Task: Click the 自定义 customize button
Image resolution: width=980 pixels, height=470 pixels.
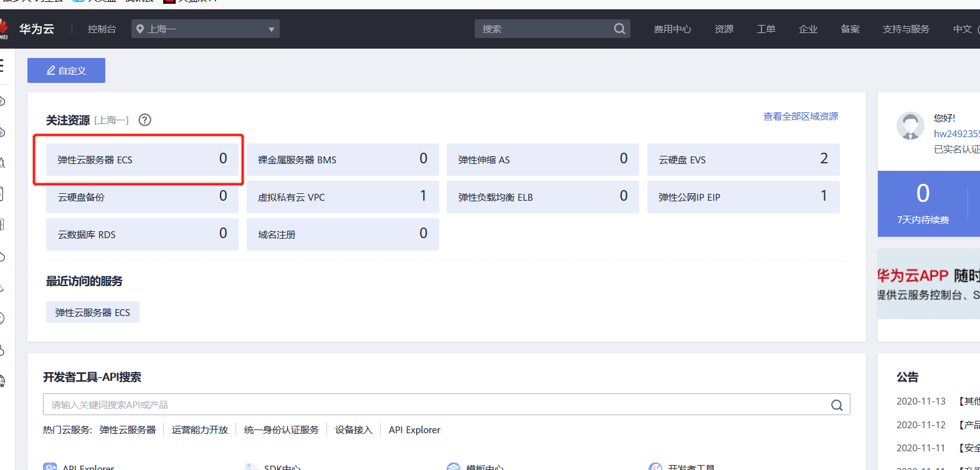Action: (66, 70)
